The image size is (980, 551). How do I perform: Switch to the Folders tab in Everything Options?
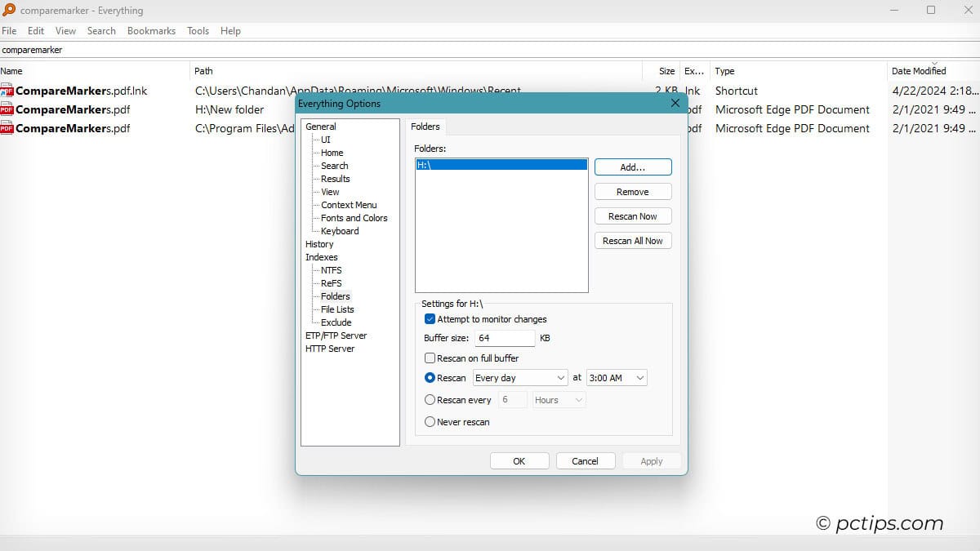pos(425,127)
